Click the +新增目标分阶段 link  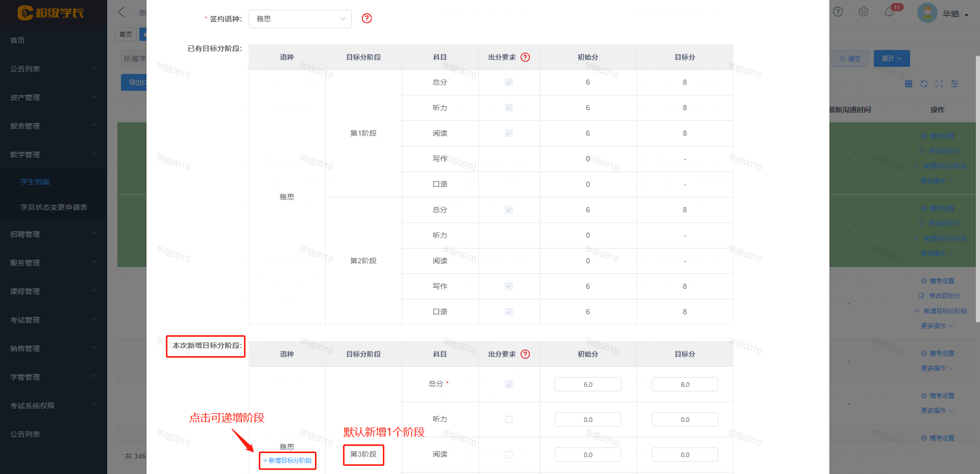[287, 461]
